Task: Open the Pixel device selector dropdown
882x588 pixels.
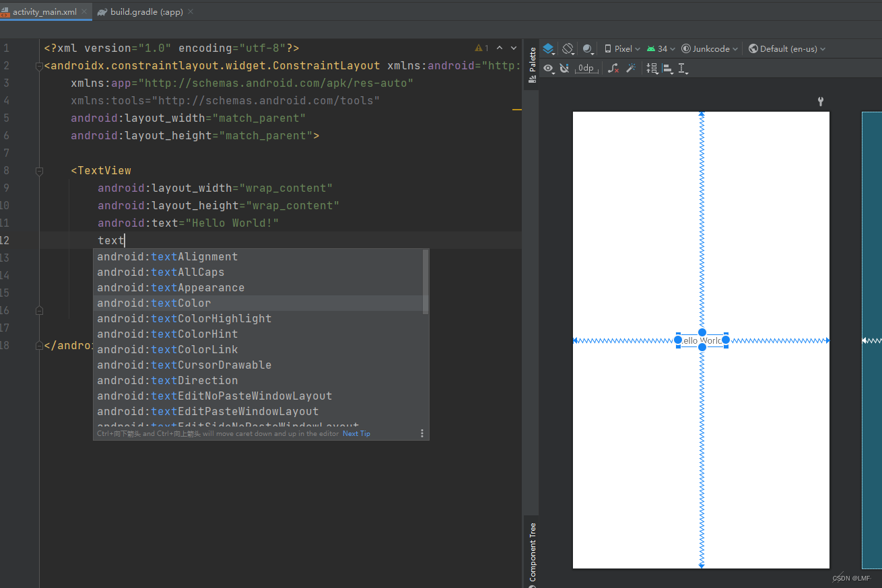Action: pyautogui.click(x=621, y=48)
